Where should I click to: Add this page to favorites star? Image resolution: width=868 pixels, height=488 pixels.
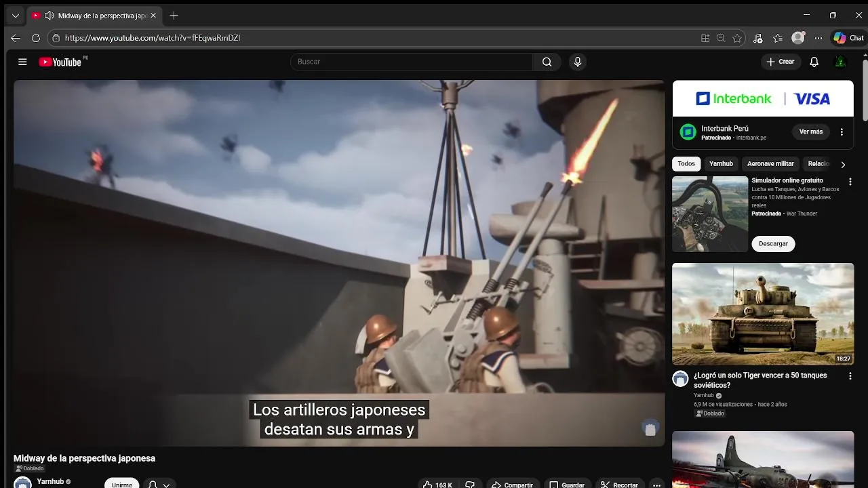pos(737,38)
